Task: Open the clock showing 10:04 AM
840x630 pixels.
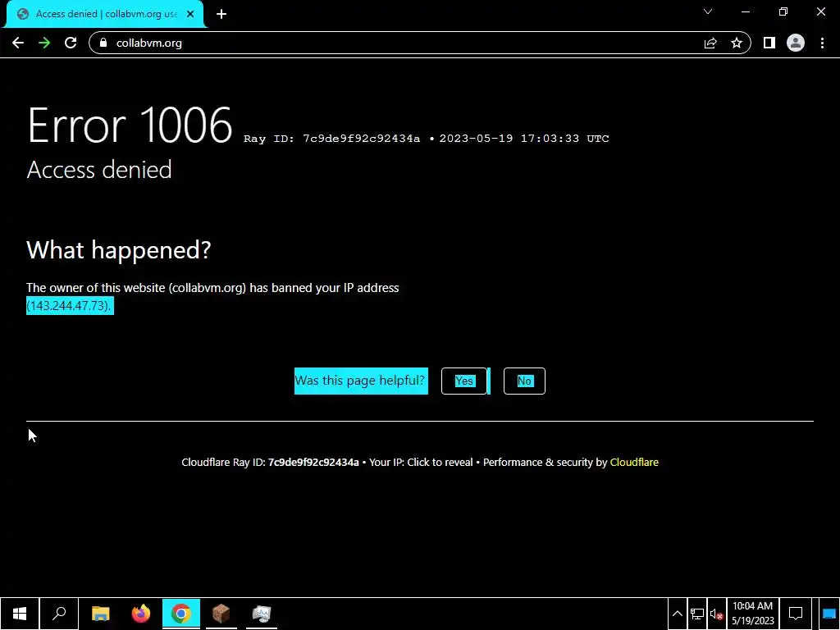Action: coord(753,614)
